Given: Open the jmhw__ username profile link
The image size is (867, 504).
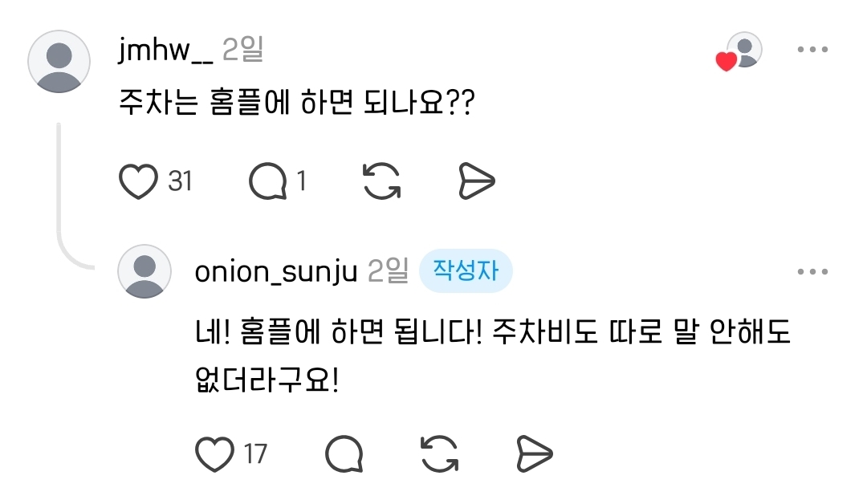Looking at the screenshot, I should 165,51.
